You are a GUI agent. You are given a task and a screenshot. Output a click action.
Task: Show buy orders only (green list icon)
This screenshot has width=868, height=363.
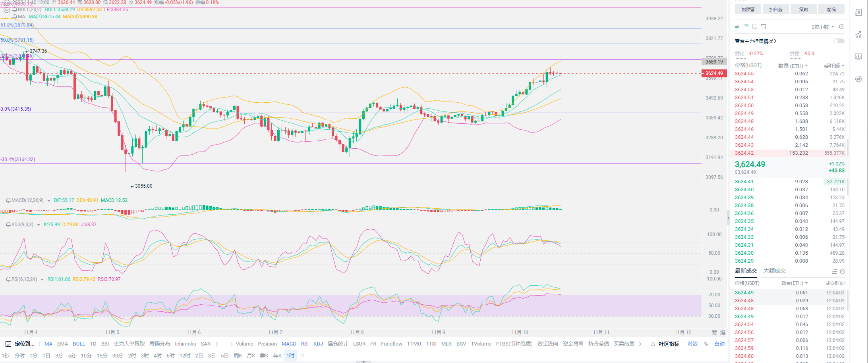(x=746, y=27)
